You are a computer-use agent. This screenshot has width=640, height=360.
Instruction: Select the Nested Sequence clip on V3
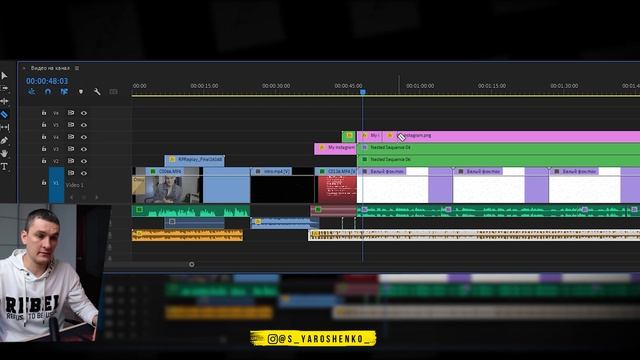coord(498,149)
